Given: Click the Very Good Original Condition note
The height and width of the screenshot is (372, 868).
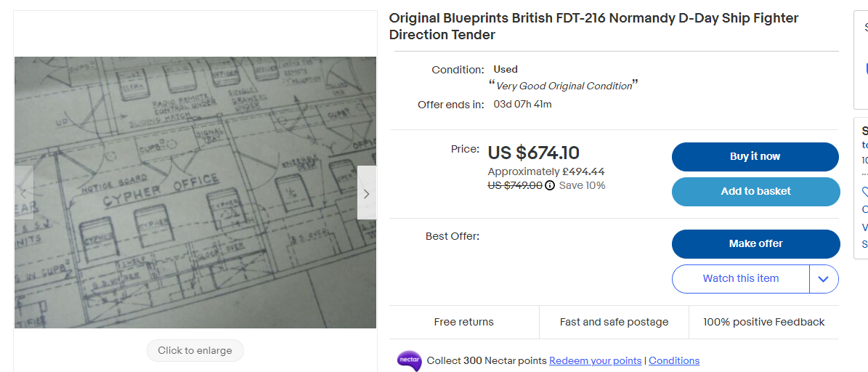Looking at the screenshot, I should [564, 86].
